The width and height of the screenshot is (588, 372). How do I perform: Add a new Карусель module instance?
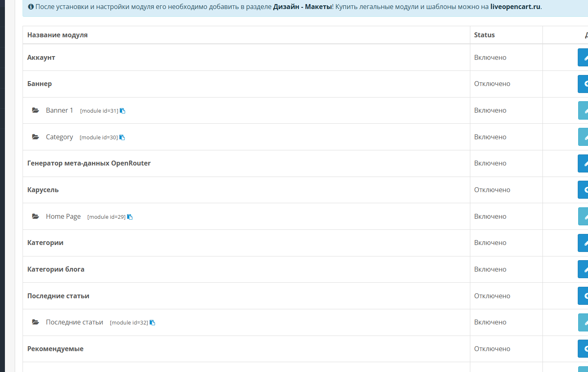(x=583, y=190)
